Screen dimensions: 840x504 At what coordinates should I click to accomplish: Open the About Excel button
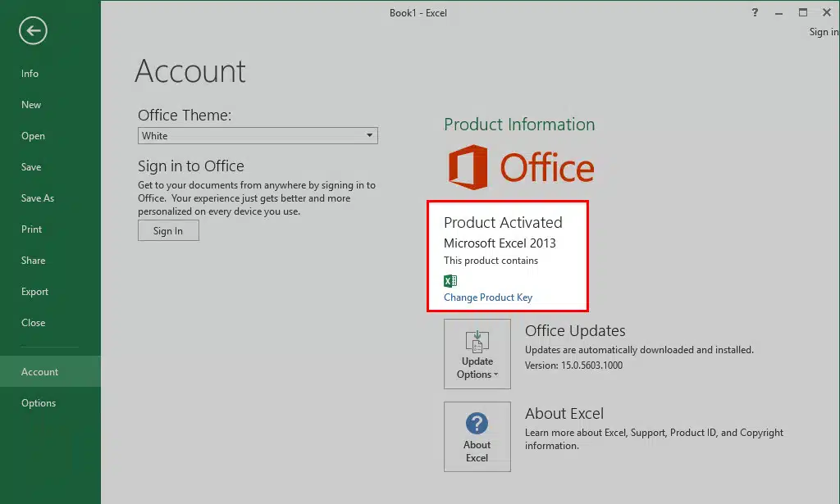click(x=477, y=437)
